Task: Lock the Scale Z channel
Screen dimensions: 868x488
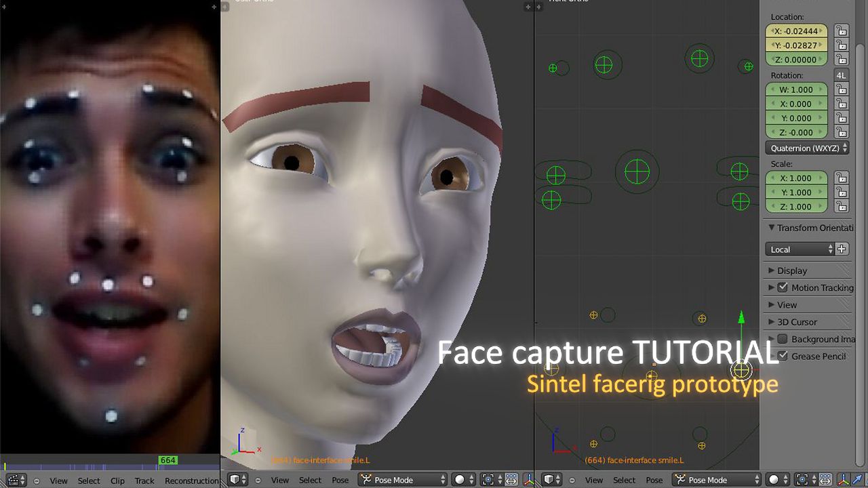Action: (x=841, y=207)
